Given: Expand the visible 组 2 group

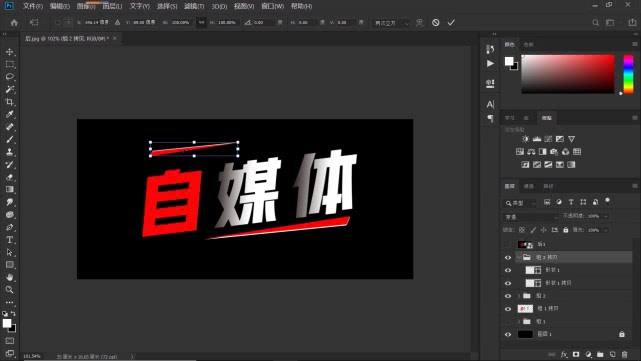Looking at the screenshot, I should click(519, 296).
